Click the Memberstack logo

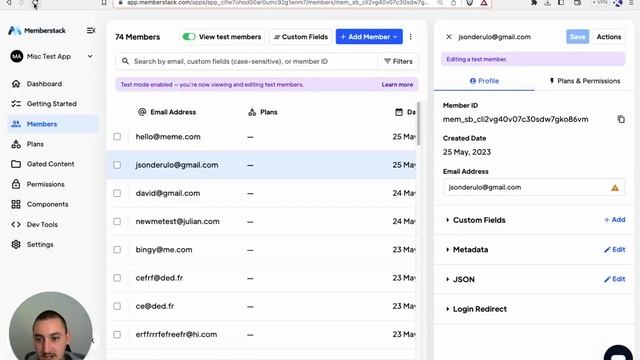coord(37,31)
